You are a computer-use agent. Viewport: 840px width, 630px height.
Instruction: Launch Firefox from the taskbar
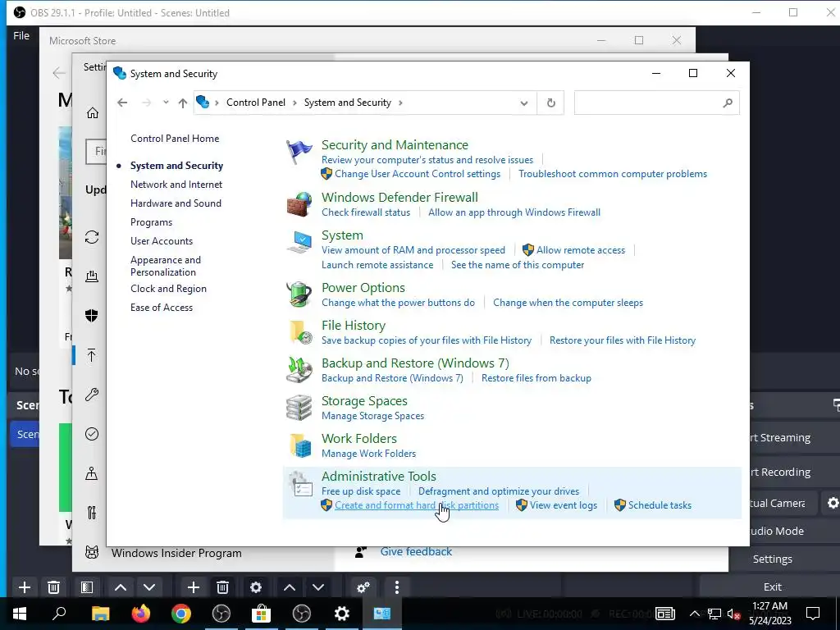141,614
